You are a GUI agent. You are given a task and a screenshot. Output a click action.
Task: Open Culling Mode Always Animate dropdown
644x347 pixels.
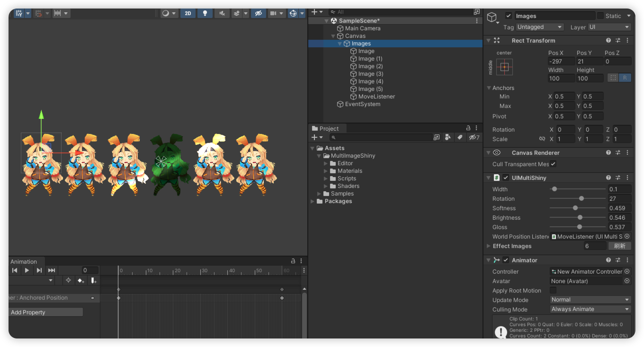tap(590, 309)
